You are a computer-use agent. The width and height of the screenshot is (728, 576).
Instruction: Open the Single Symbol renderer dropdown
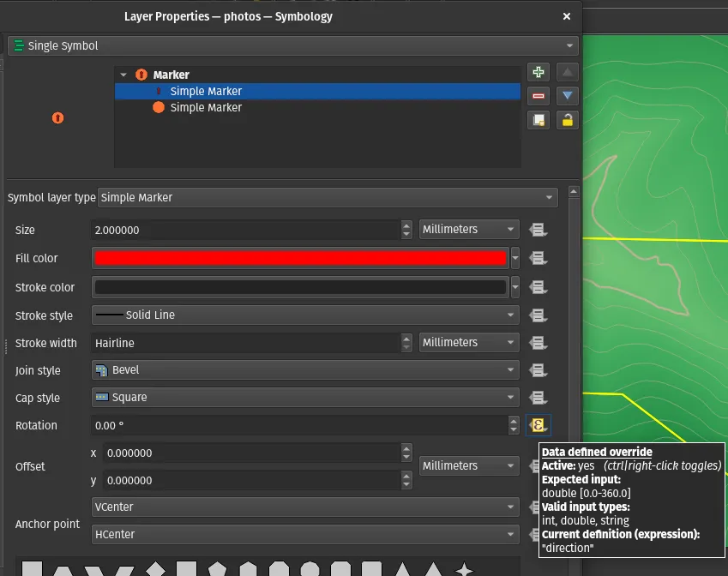292,45
